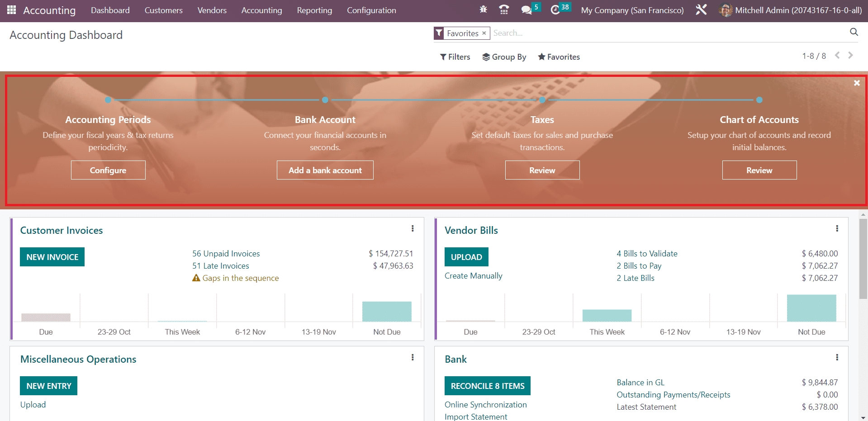Expand the Filters dropdown

pyautogui.click(x=455, y=57)
